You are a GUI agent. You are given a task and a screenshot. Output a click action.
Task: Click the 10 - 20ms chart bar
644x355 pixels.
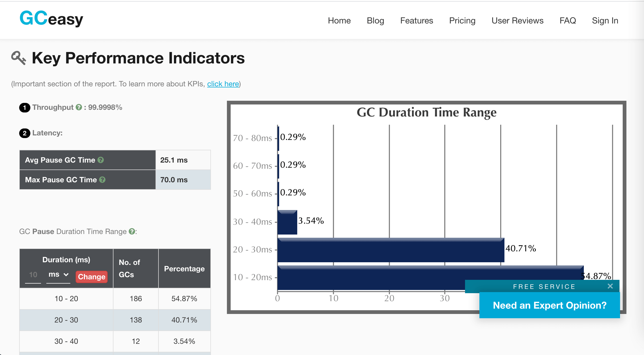coord(430,278)
